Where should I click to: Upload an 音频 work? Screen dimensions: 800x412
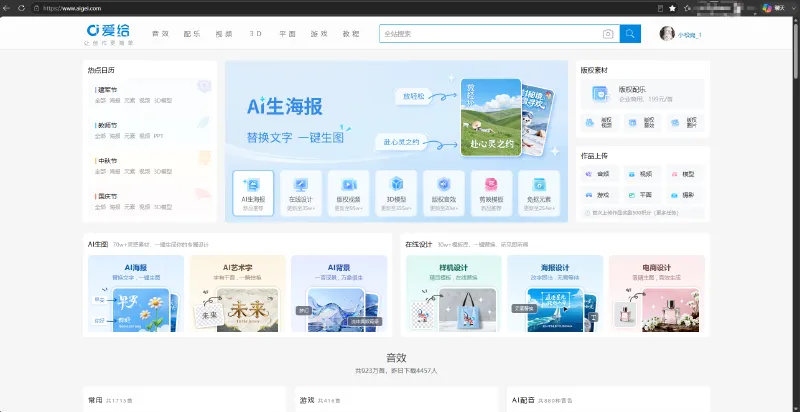(600, 174)
